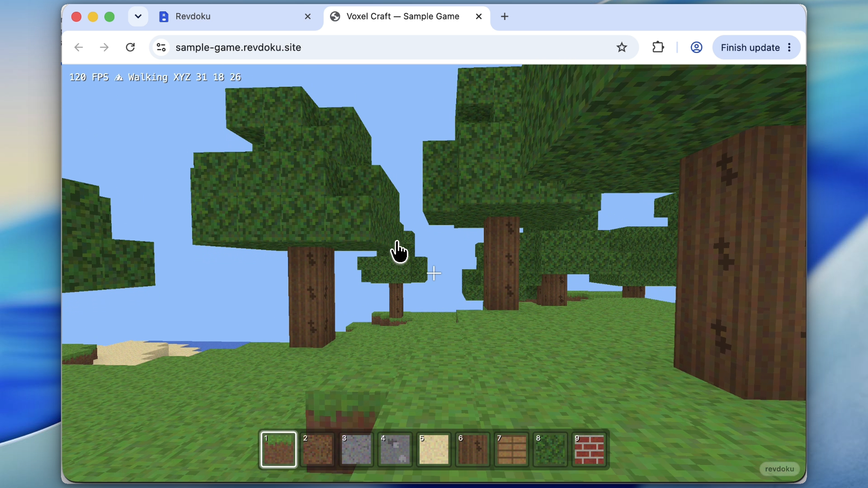Select the red brick block in slot 9
The width and height of the screenshot is (868, 488).
[590, 450]
